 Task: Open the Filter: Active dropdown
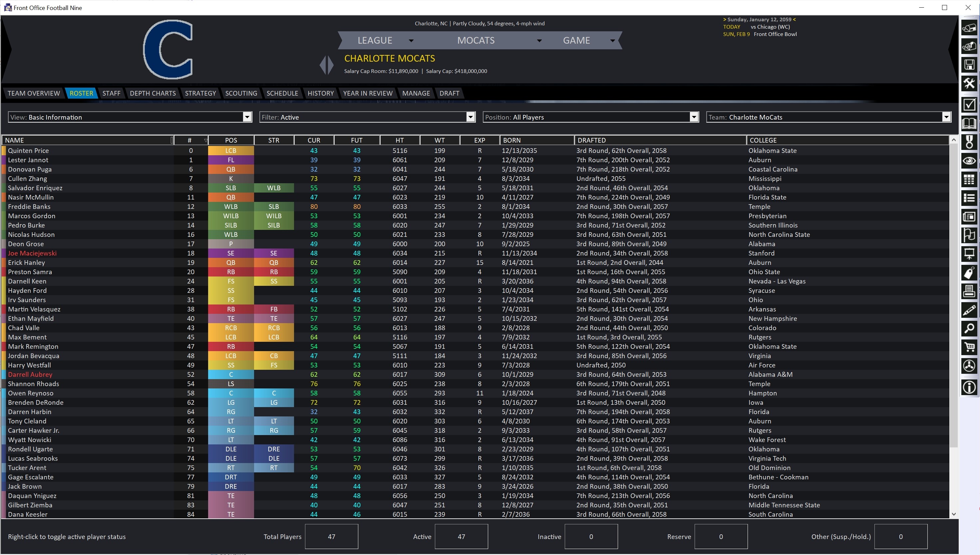470,117
